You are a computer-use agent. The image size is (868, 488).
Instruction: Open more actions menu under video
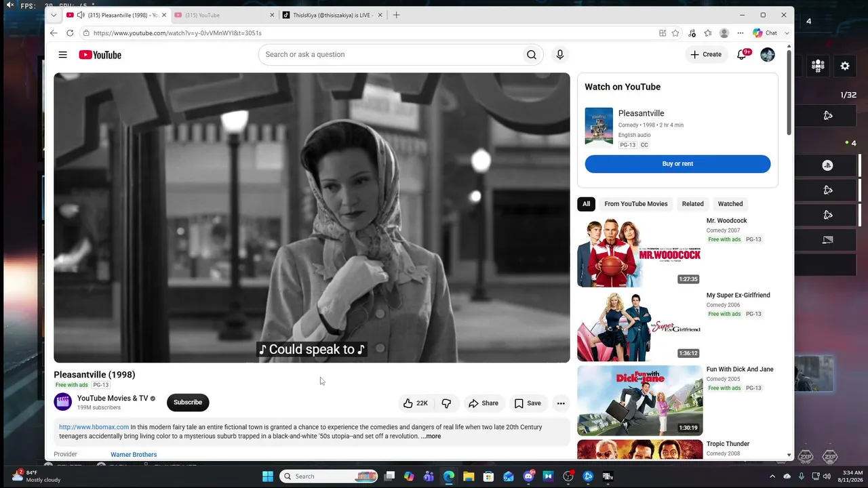561,403
